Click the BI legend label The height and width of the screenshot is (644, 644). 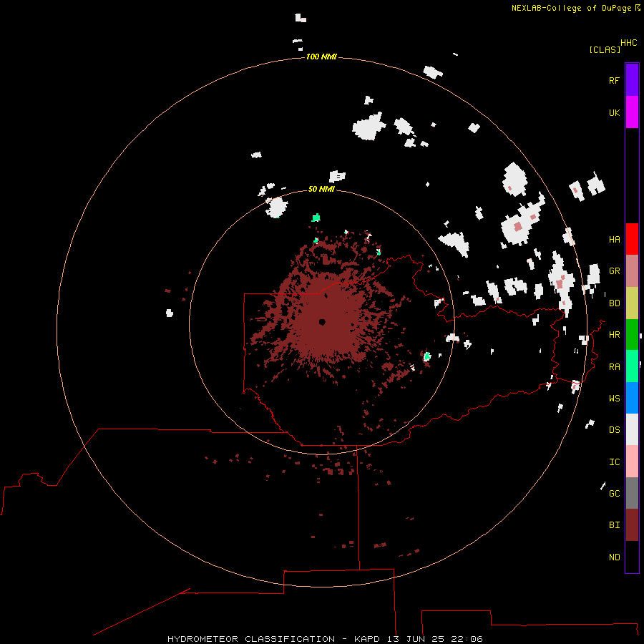tap(614, 525)
